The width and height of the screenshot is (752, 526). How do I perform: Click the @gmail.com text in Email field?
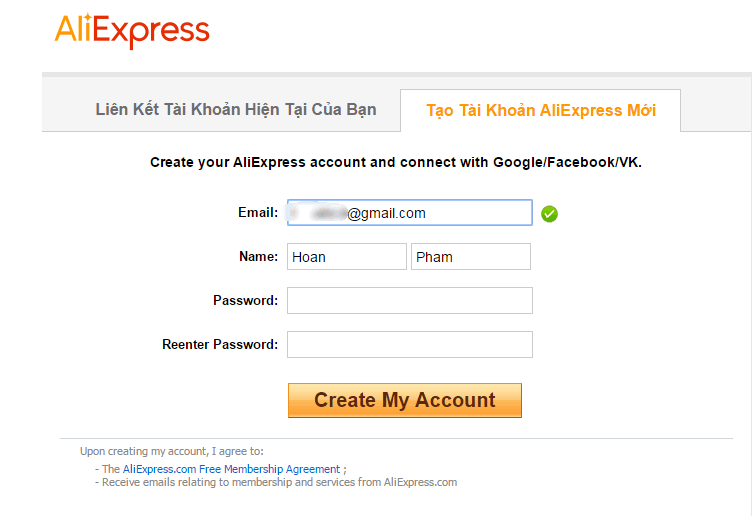(x=387, y=213)
